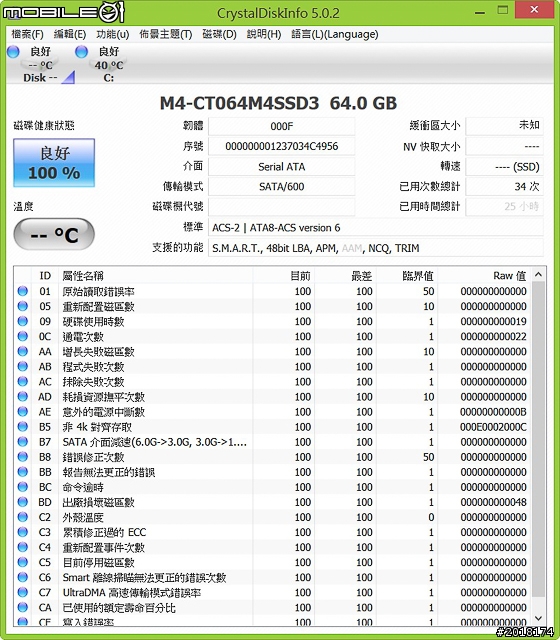Click the supported features field S.M.A.R.T., 48bit LBA
Image resolution: width=560 pixels, height=640 pixels.
coord(376,248)
